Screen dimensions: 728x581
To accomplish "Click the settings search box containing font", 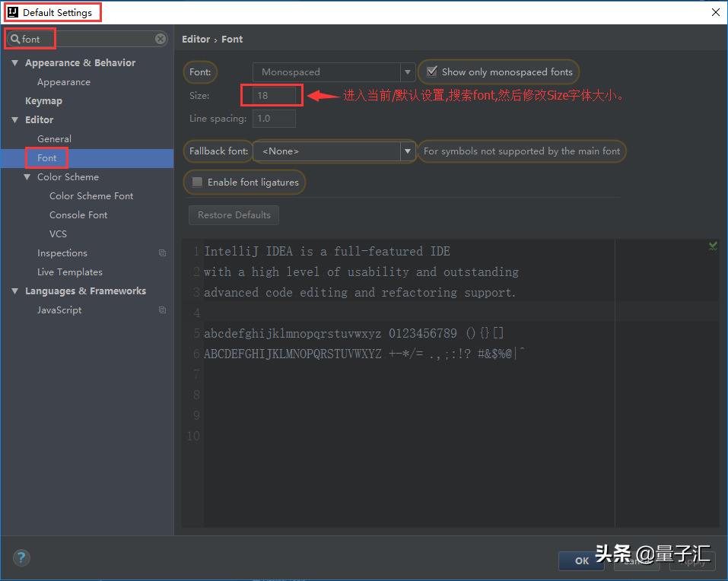I will [87, 39].
